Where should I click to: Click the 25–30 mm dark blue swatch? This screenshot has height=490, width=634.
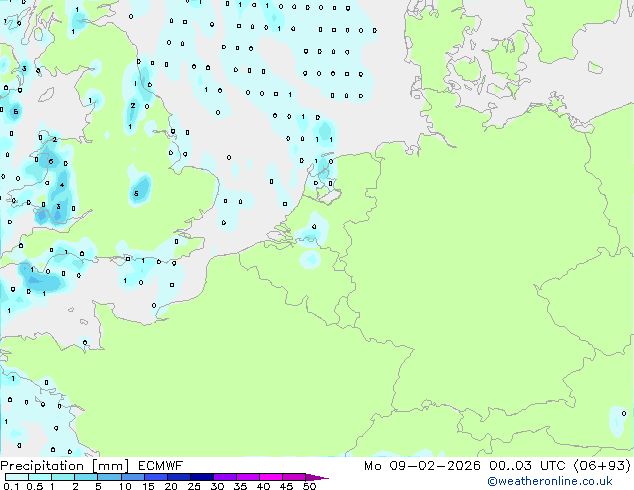click(x=201, y=477)
